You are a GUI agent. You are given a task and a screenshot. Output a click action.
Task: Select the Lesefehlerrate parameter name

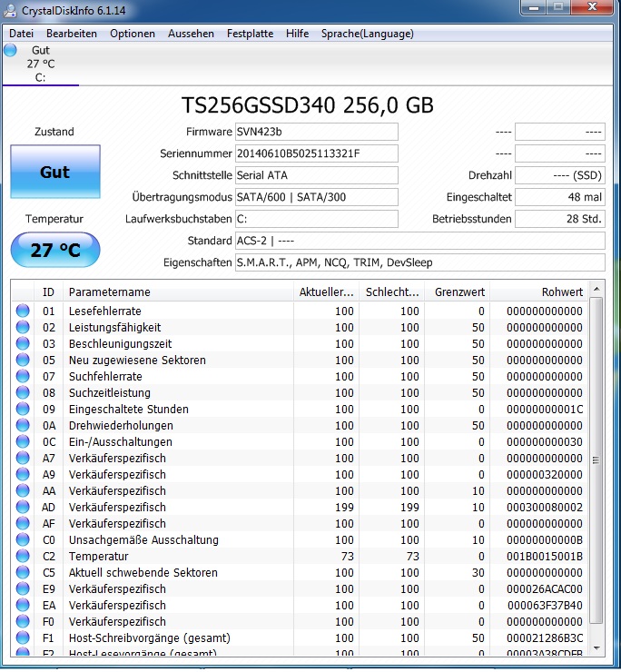105,311
